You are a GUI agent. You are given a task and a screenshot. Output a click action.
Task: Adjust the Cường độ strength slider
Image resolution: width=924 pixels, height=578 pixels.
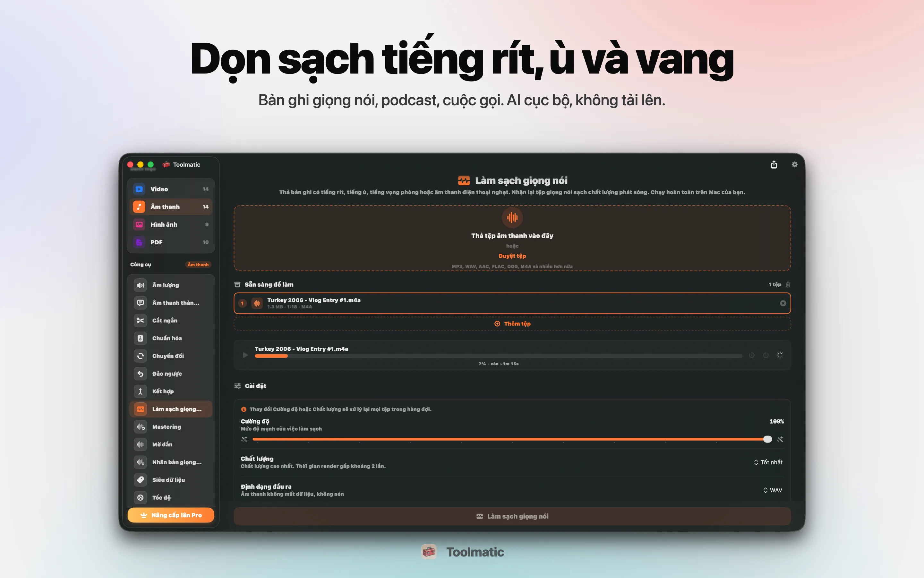click(x=512, y=439)
